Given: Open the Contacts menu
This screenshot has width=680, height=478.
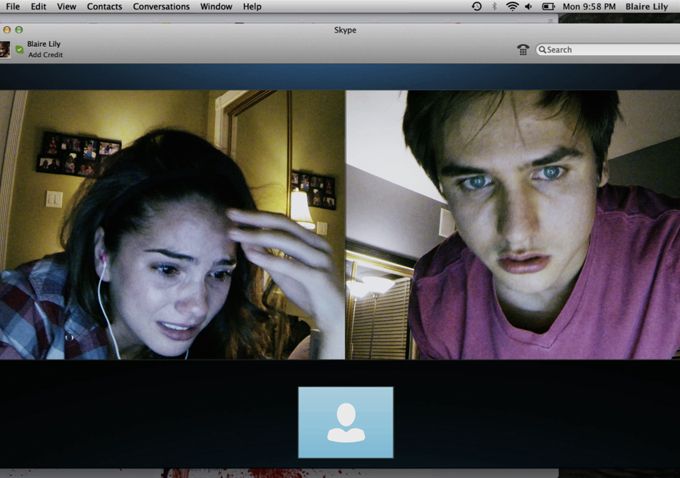Looking at the screenshot, I should tap(105, 7).
